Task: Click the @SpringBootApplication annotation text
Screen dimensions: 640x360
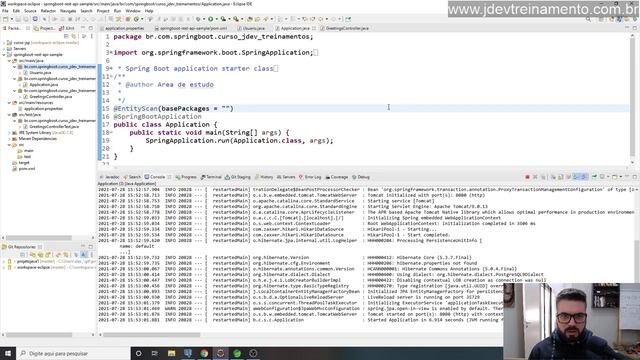Action: pyautogui.click(x=158, y=116)
